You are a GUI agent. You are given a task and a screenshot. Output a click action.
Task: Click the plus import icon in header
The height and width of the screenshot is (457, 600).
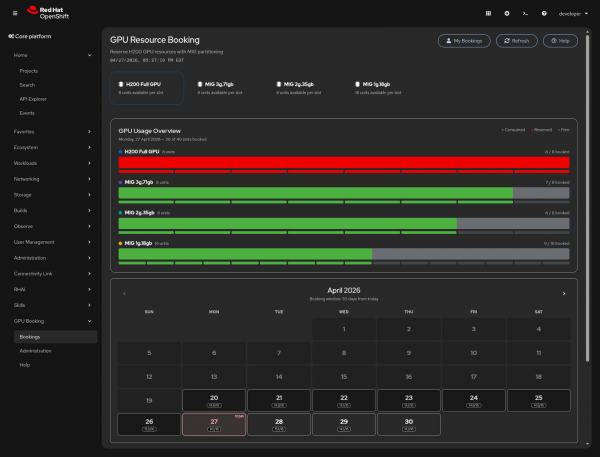tap(507, 13)
